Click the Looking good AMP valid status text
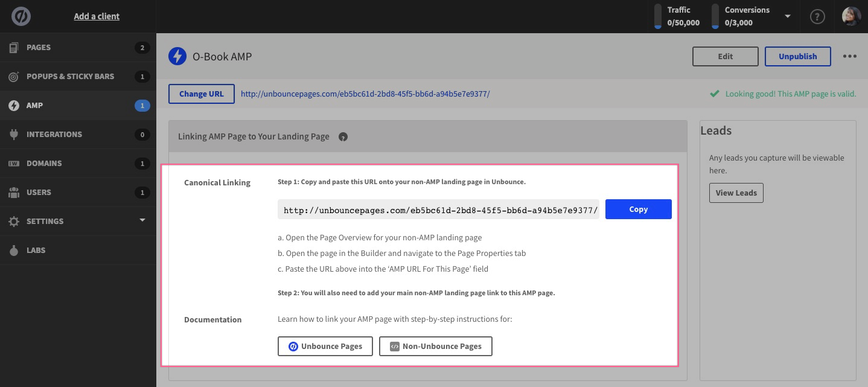The image size is (868, 387). 791,94
